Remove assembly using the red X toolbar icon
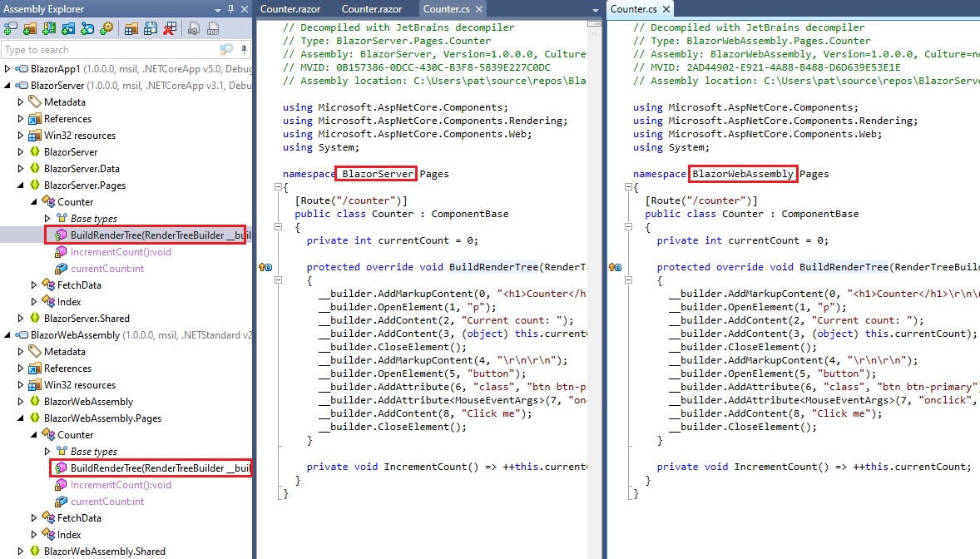The width and height of the screenshot is (980, 559). [x=169, y=27]
